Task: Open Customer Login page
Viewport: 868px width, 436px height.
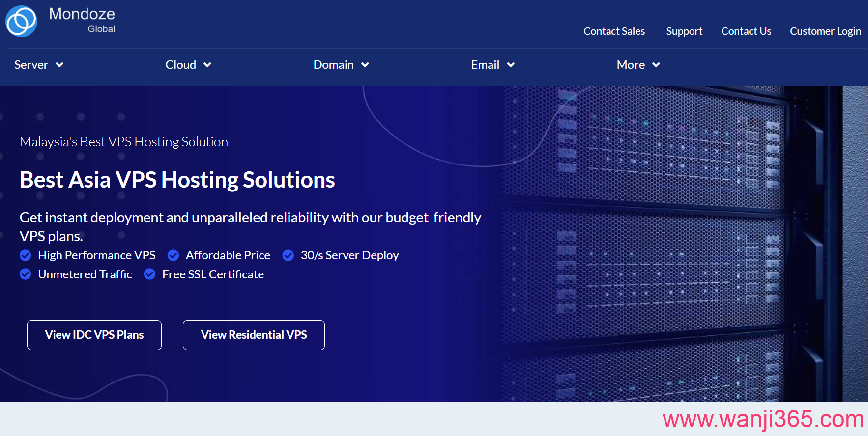Action: (x=825, y=31)
